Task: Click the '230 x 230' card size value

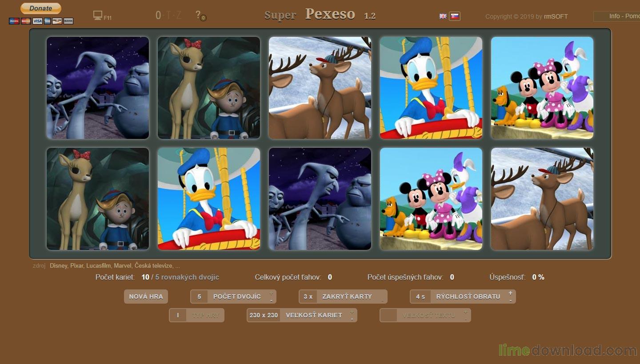Action: 264,315
